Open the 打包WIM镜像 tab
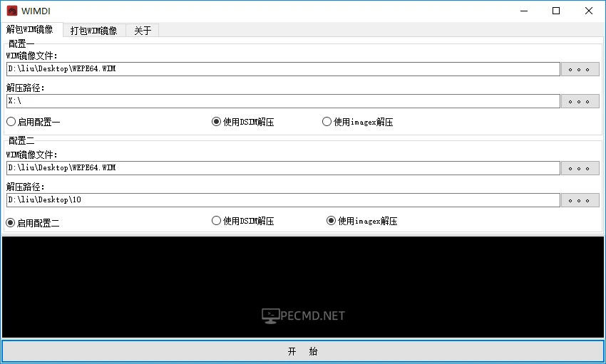The width and height of the screenshot is (606, 364). [x=94, y=31]
